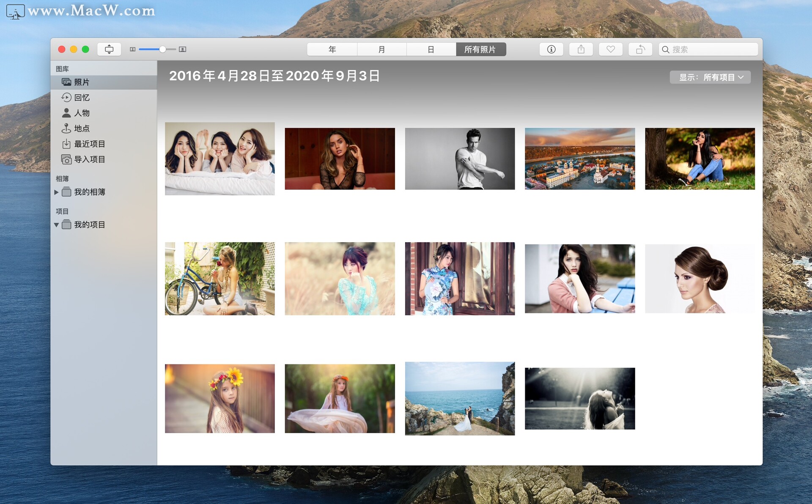Click the rotate photo toolbar icon

point(640,49)
